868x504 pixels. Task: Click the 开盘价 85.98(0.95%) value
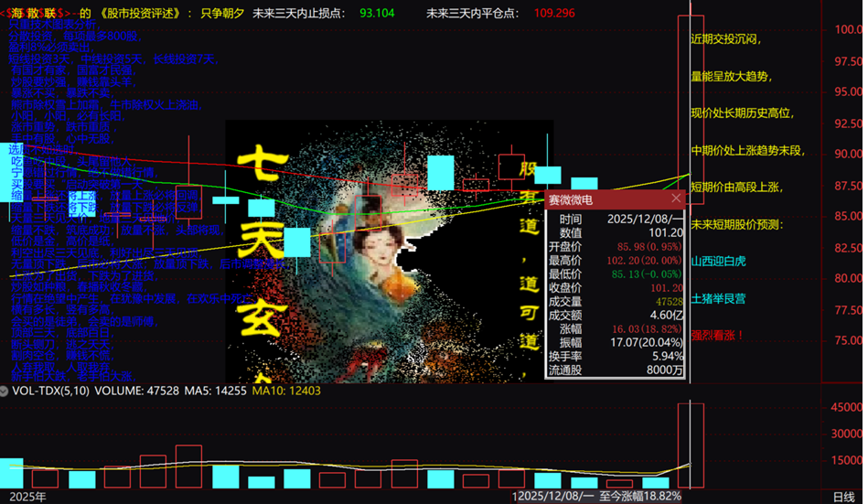click(x=650, y=246)
